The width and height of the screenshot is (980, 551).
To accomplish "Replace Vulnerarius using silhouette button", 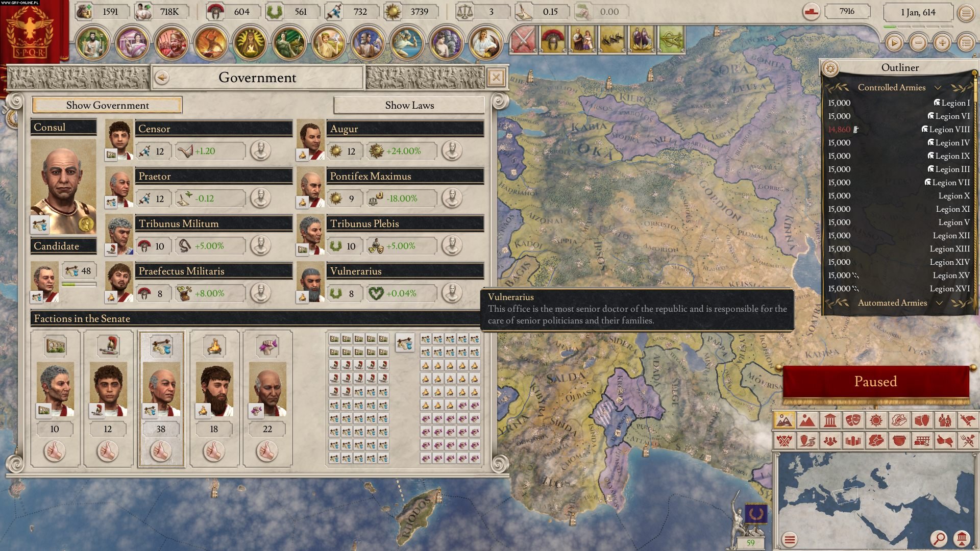I will 452,293.
